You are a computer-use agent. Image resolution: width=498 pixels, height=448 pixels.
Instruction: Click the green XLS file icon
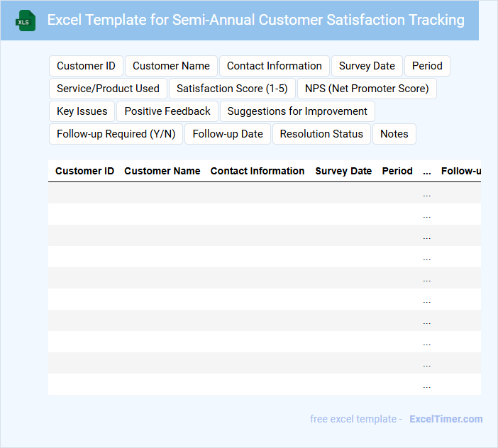click(x=26, y=21)
